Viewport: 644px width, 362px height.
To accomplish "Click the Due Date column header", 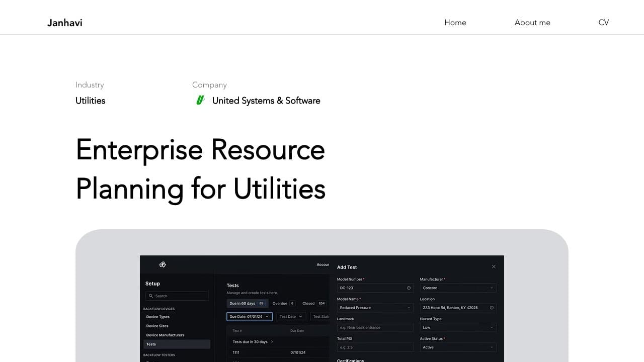I will (x=297, y=331).
